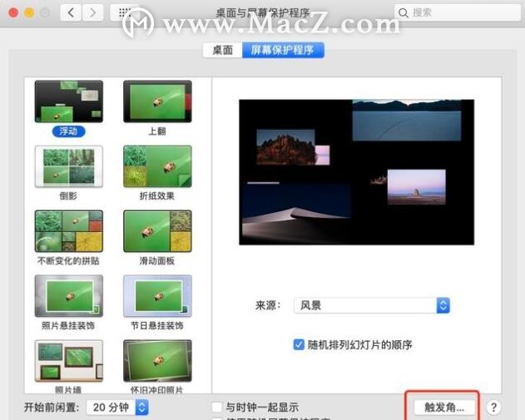Open the 来源 source dropdown
Viewport: 525px width, 420px height.
click(x=372, y=305)
